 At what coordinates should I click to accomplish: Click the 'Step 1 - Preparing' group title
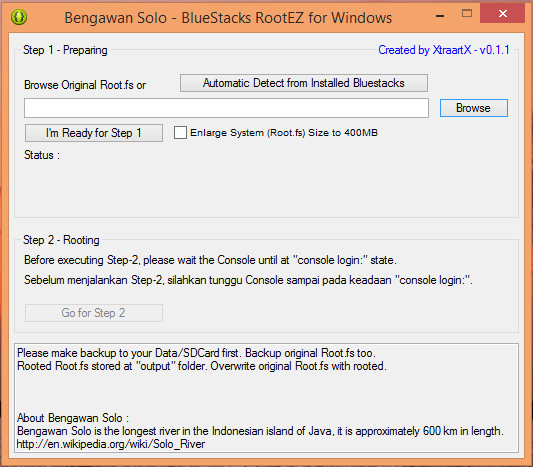[65, 50]
